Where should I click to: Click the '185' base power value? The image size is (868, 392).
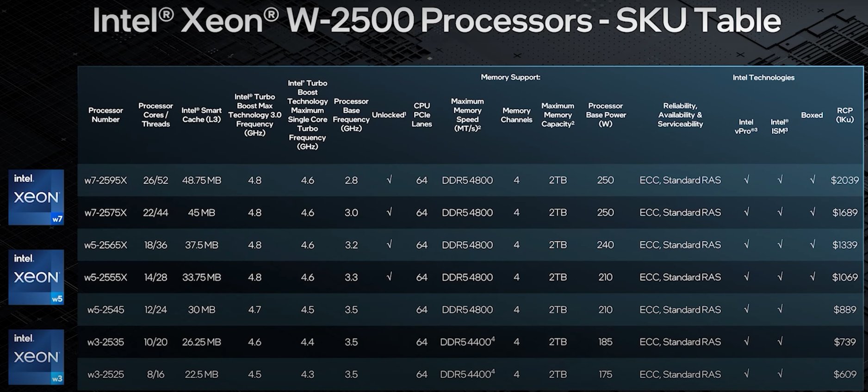[605, 342]
